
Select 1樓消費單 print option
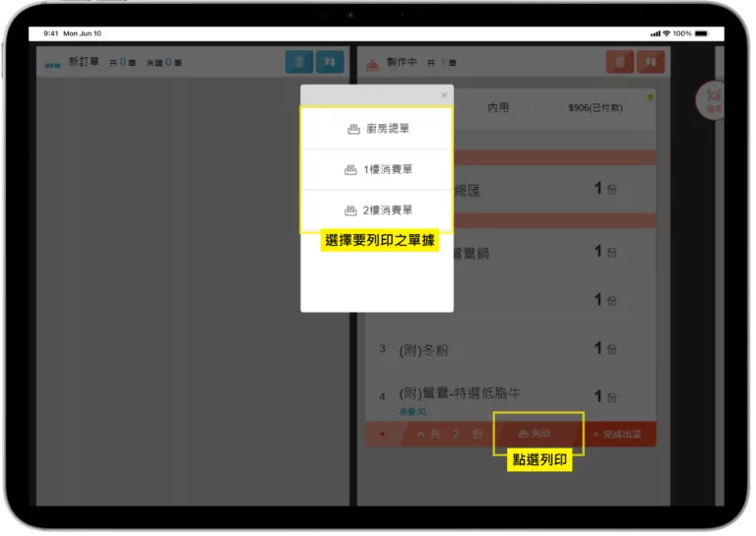pos(377,169)
